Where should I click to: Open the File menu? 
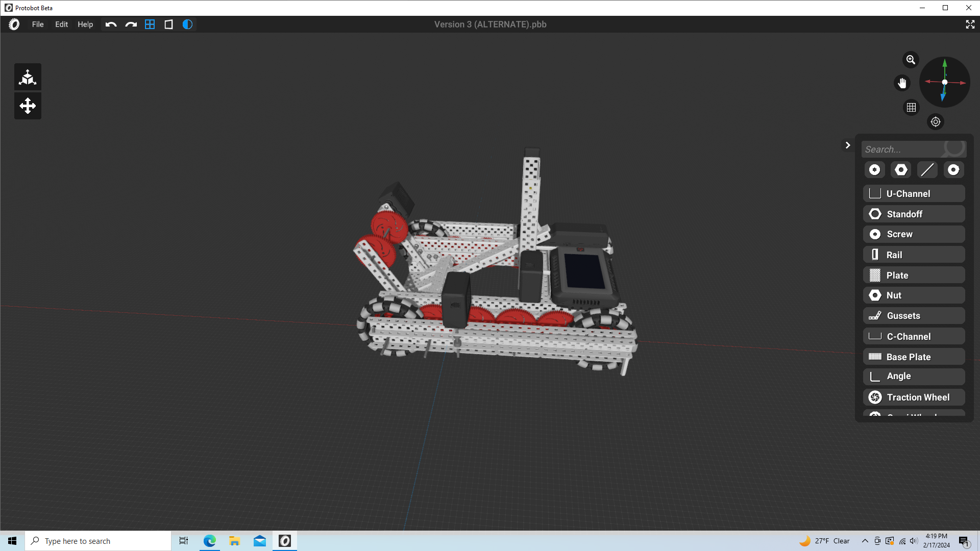tap(38, 24)
